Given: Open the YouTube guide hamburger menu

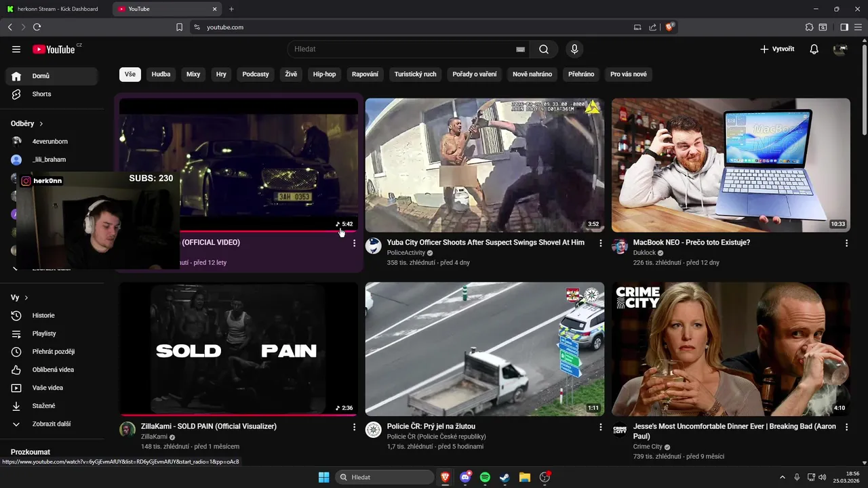Looking at the screenshot, I should pyautogui.click(x=16, y=49).
